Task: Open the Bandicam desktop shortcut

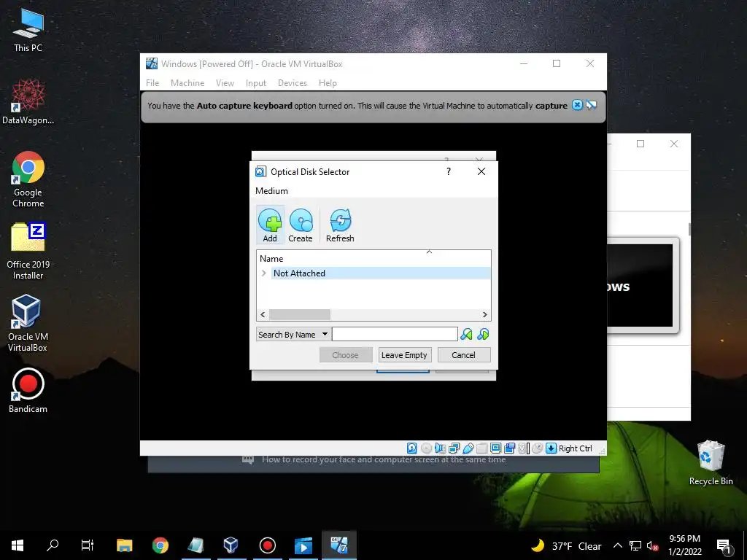Action: (28, 391)
